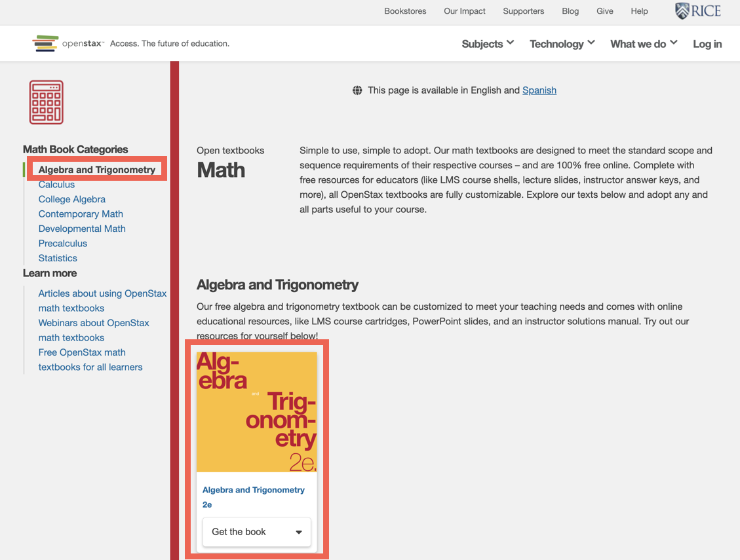Image resolution: width=740 pixels, height=560 pixels.
Task: Open the College Algebra category
Action: [72, 199]
